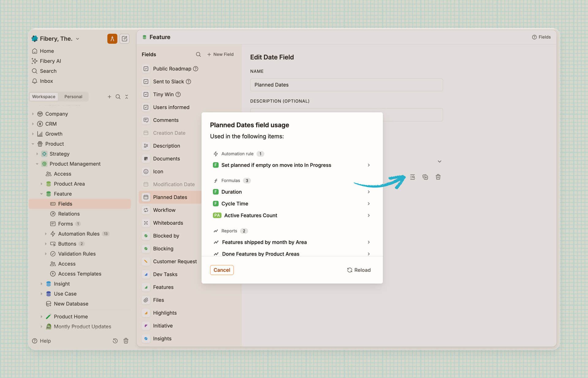This screenshot has height=378, width=588.
Task: Switch to the Workspace tab
Action: [x=43, y=97]
